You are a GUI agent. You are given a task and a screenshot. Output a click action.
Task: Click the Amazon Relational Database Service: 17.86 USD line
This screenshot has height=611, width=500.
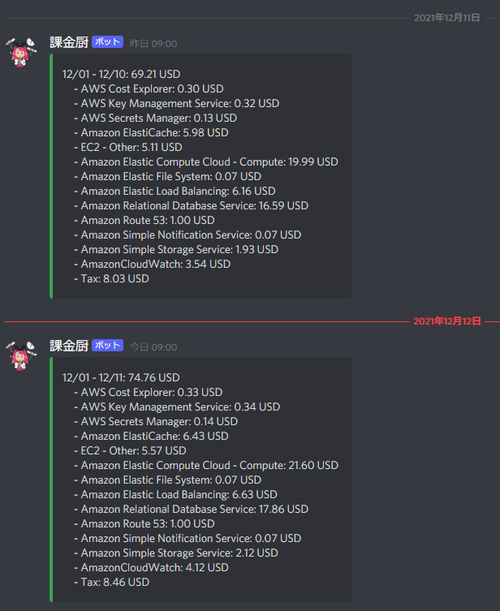point(191,509)
